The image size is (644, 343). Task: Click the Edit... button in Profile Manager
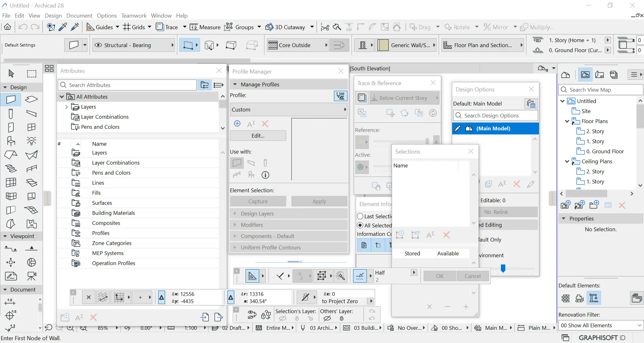258,136
